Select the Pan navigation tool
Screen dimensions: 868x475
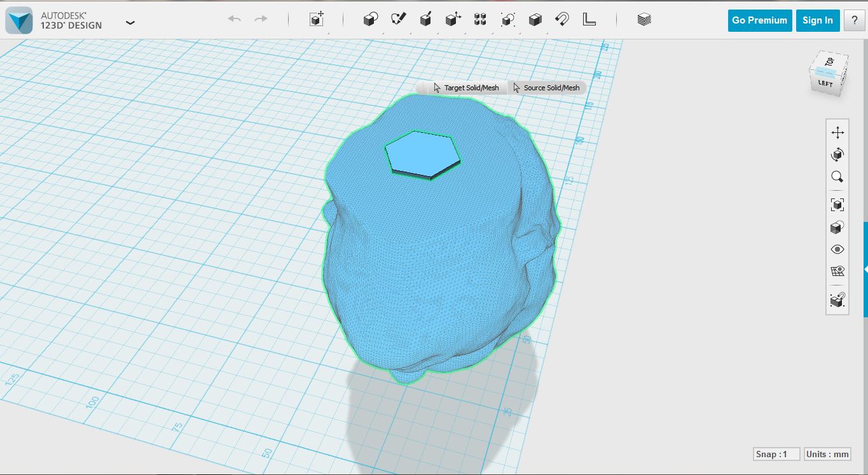click(837, 132)
